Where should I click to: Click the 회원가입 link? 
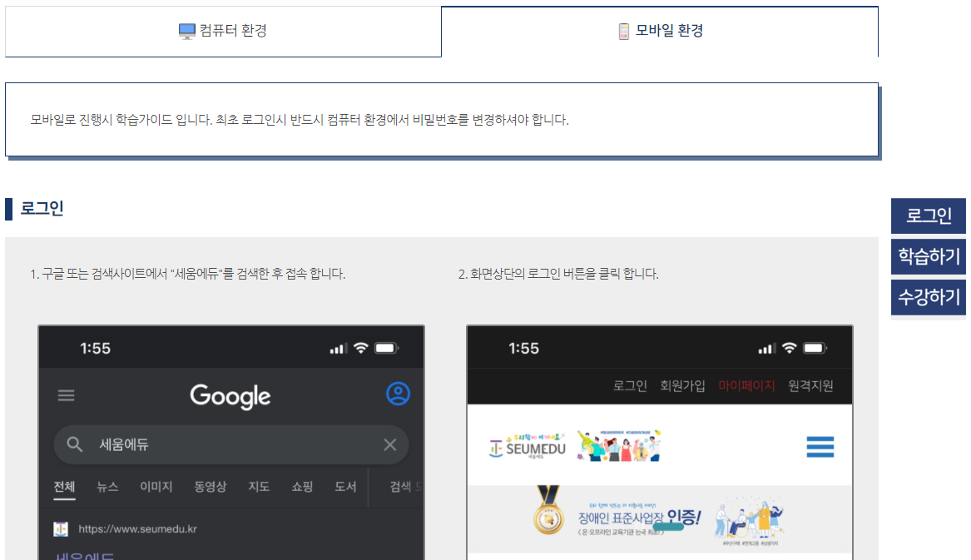(682, 386)
